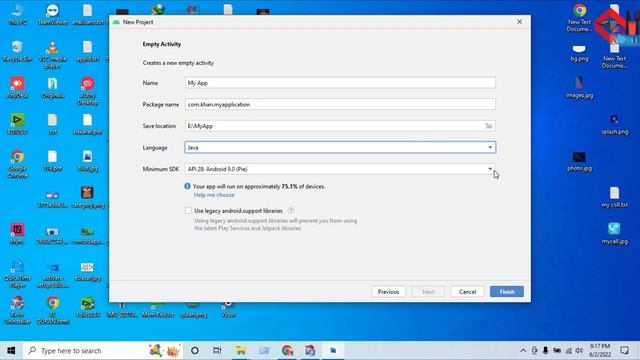Open Task View on taskbar

point(217,351)
